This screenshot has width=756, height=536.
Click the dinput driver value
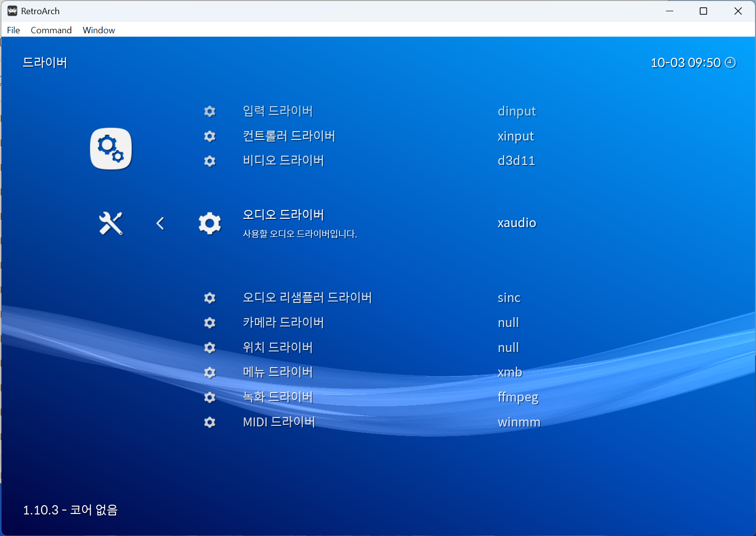[x=517, y=112]
